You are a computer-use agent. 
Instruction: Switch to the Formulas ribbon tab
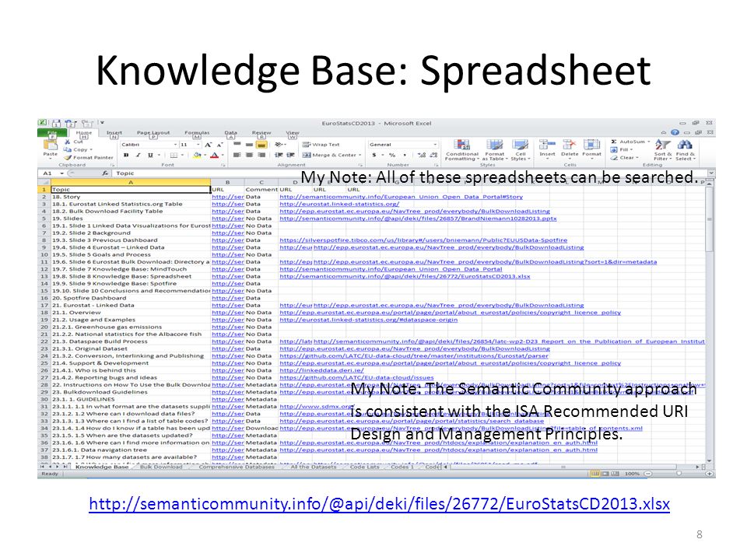pyautogui.click(x=197, y=133)
